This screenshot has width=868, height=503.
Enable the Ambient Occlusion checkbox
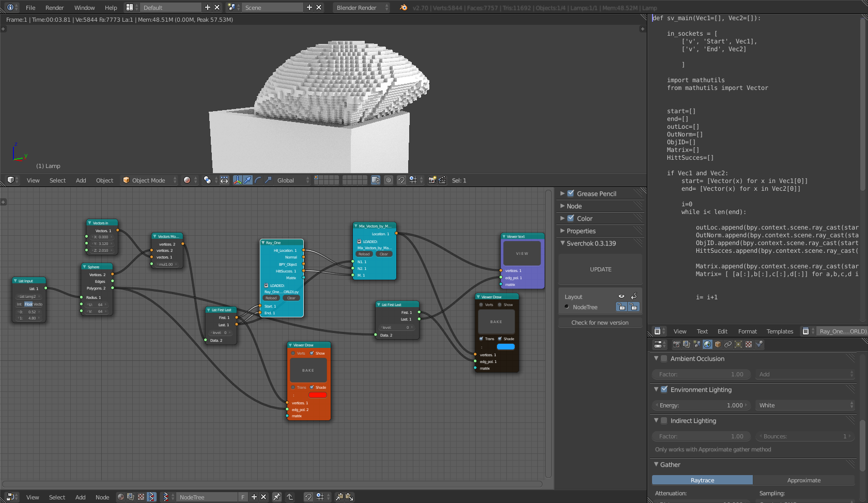pos(664,358)
